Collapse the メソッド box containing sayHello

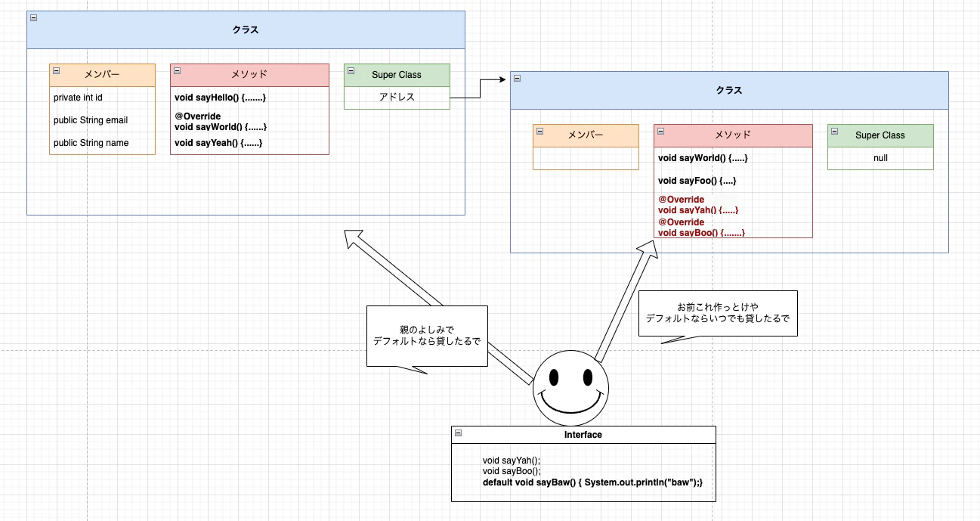[177, 70]
